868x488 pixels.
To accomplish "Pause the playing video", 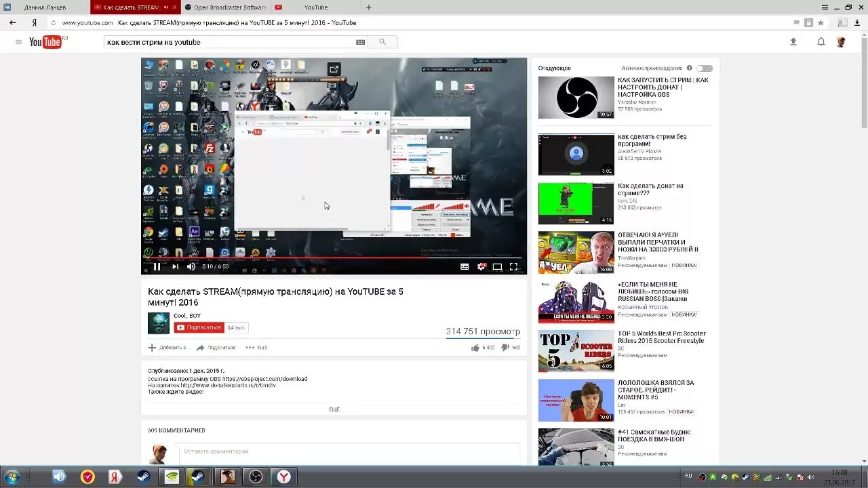I will coord(157,266).
